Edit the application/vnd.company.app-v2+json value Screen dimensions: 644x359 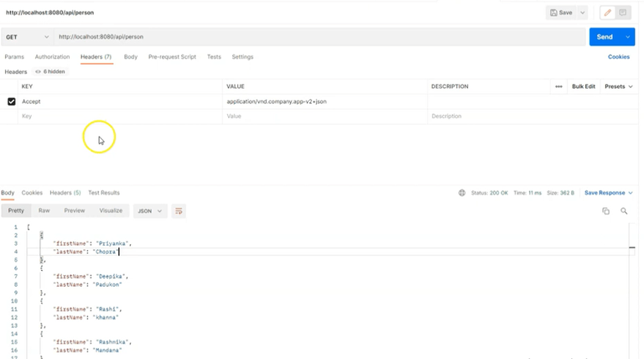click(x=277, y=101)
